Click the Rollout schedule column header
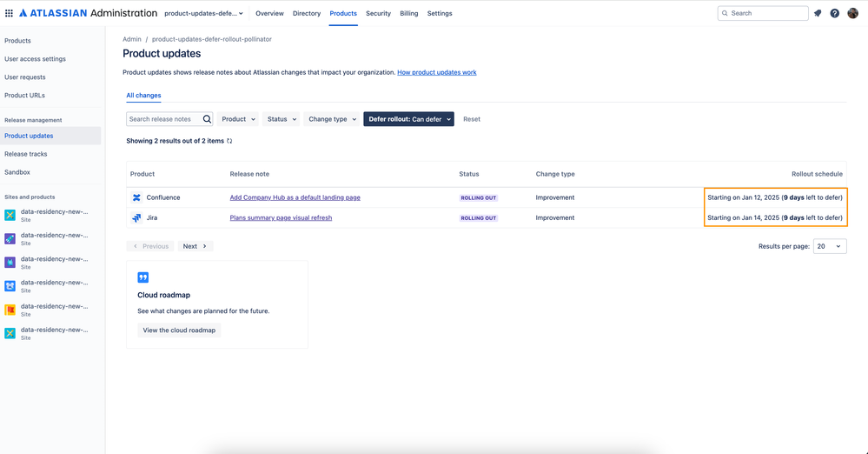Screen dimensions: 868x454 [x=817, y=174]
